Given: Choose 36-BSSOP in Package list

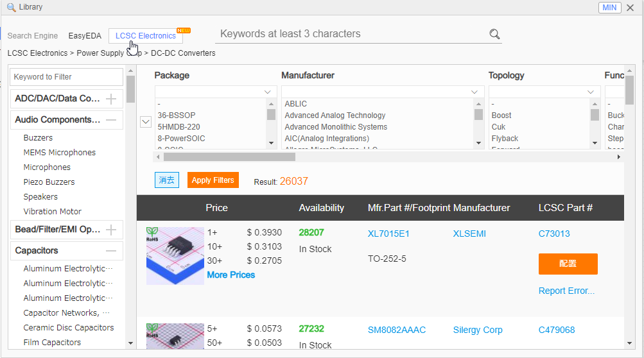Looking at the screenshot, I should coord(177,115).
